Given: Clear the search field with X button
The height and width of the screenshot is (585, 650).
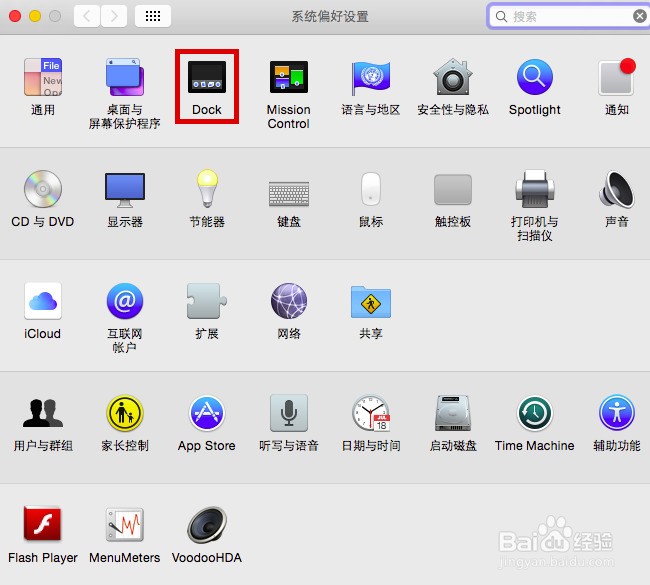Looking at the screenshot, I should (x=640, y=17).
